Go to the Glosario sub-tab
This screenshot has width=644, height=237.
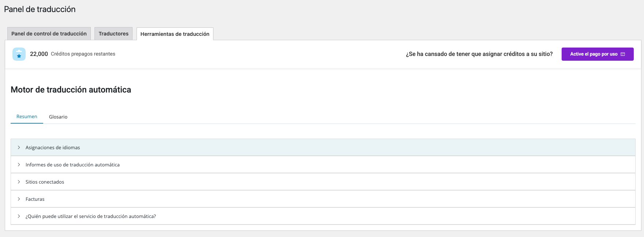[58, 117]
